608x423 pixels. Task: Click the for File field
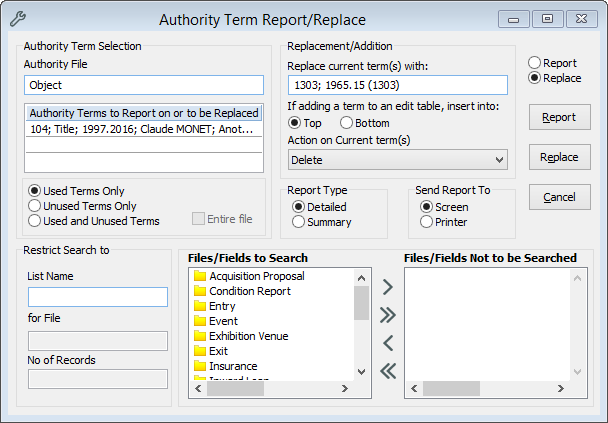[98, 341]
